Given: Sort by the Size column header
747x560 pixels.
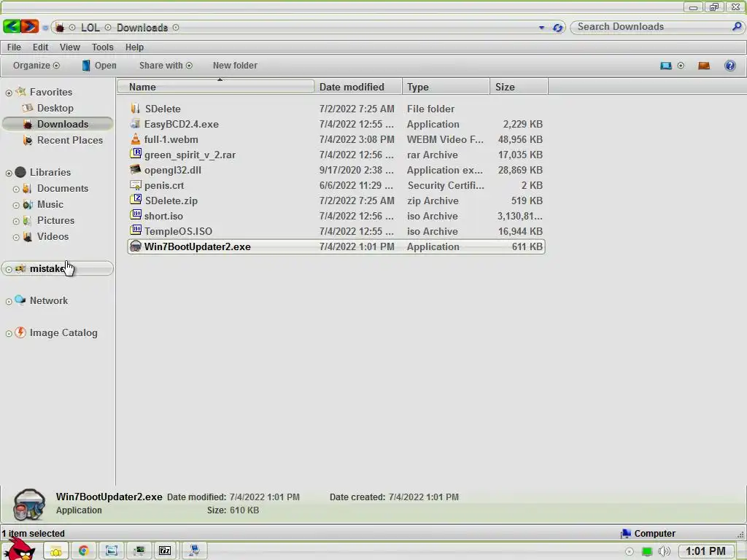Looking at the screenshot, I should pos(519,87).
